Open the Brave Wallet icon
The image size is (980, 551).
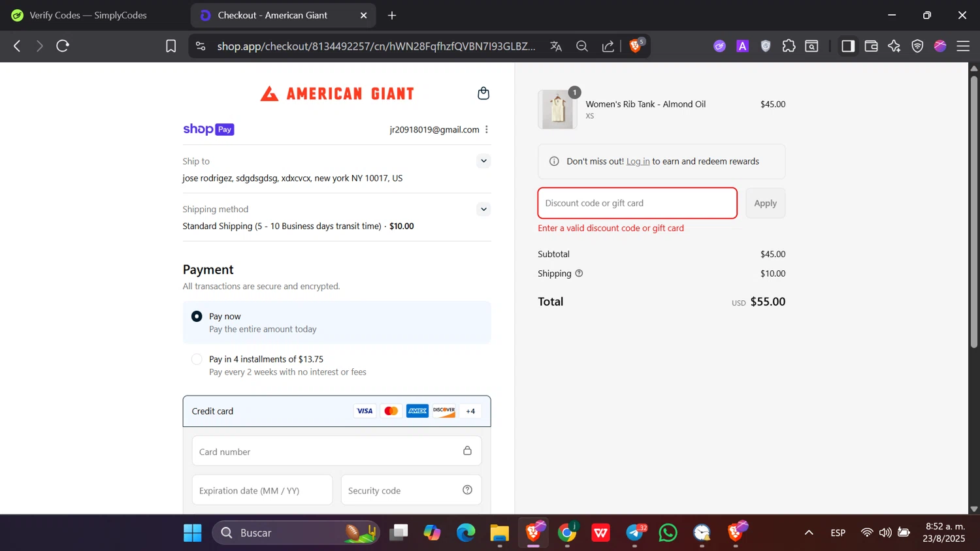tap(871, 46)
